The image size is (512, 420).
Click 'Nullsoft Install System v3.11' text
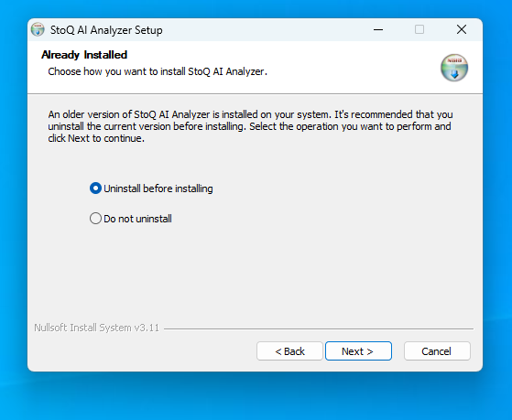(x=97, y=328)
